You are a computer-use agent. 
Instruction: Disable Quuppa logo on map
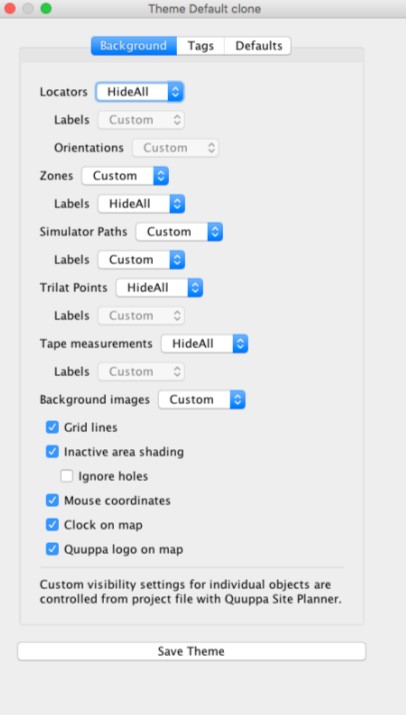pos(52,549)
